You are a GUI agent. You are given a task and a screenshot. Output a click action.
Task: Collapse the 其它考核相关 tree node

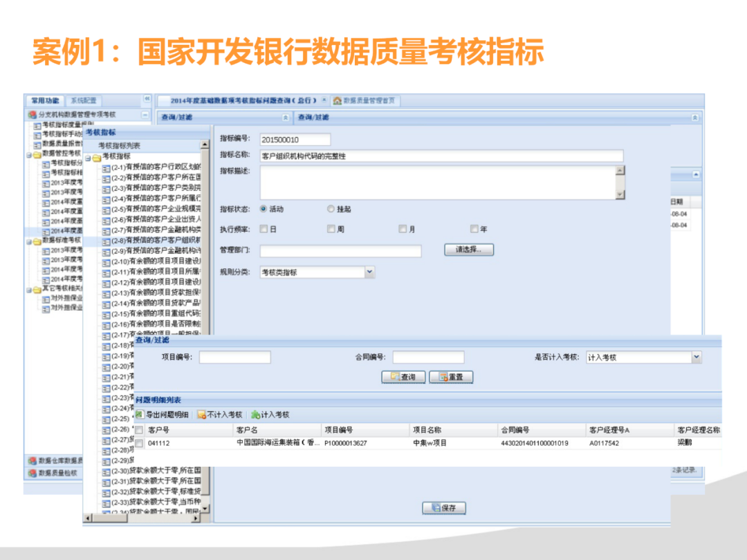click(28, 290)
